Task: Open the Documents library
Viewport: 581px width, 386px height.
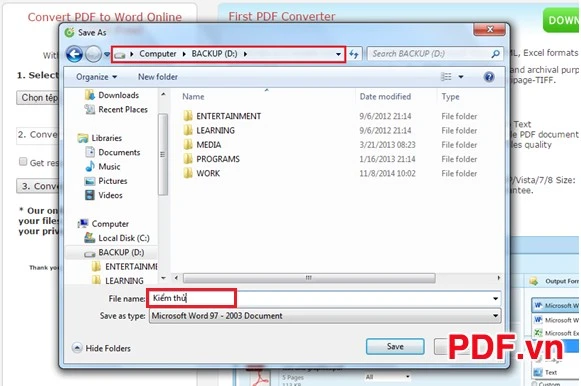Action: pos(113,152)
